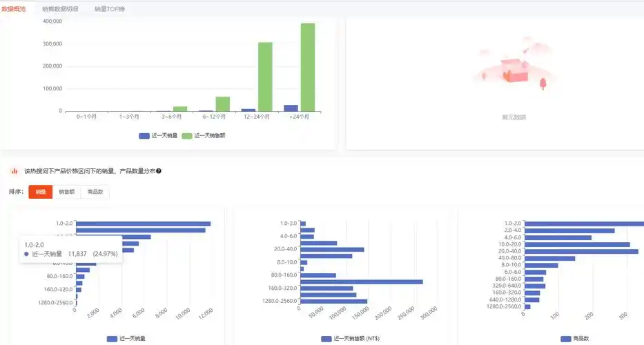Click the blue >24个月 volume bar

[291, 108]
